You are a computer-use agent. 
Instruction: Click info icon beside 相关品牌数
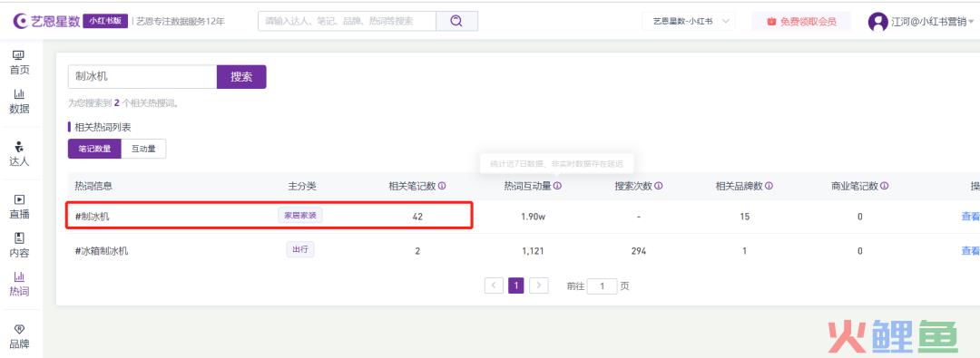point(769,186)
